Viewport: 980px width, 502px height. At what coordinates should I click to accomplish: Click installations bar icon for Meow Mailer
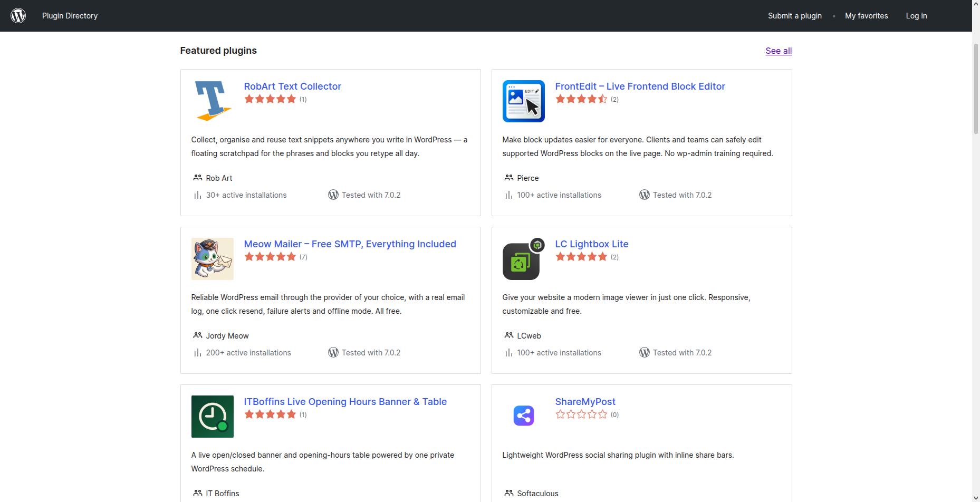[198, 353]
